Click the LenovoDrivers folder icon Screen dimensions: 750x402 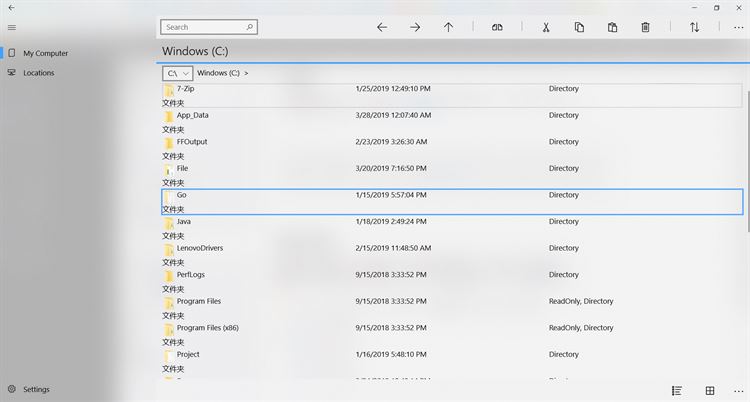click(168, 250)
